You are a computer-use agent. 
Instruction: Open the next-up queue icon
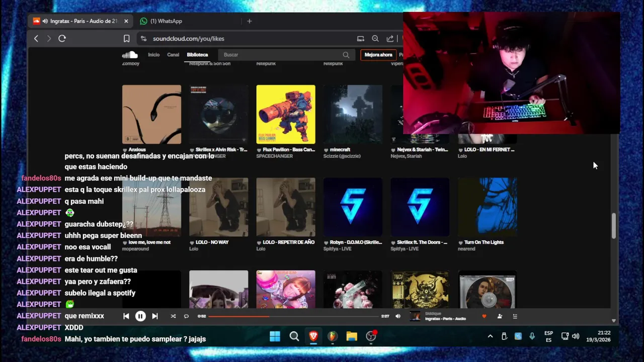tap(515, 316)
